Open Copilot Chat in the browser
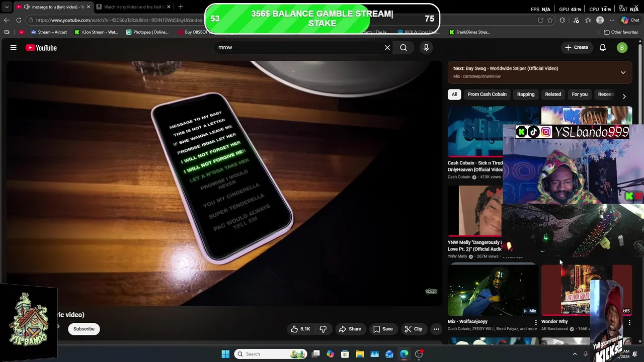Viewport: 644px width, 362px height. click(630, 20)
